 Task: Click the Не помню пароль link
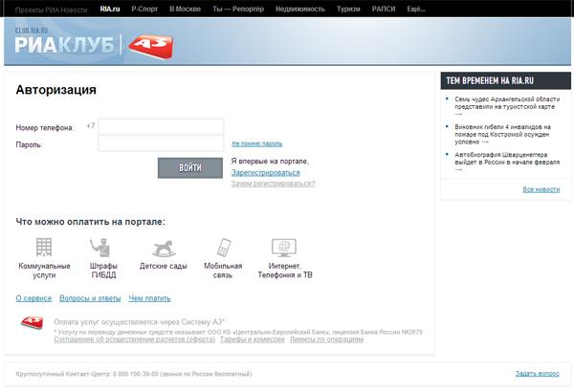256,143
